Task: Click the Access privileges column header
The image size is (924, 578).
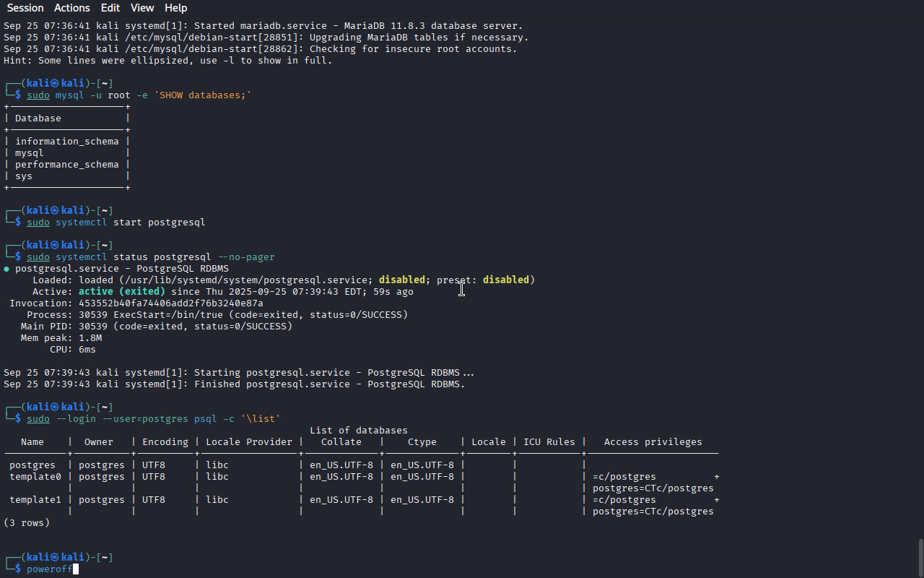Action: pyautogui.click(x=653, y=442)
